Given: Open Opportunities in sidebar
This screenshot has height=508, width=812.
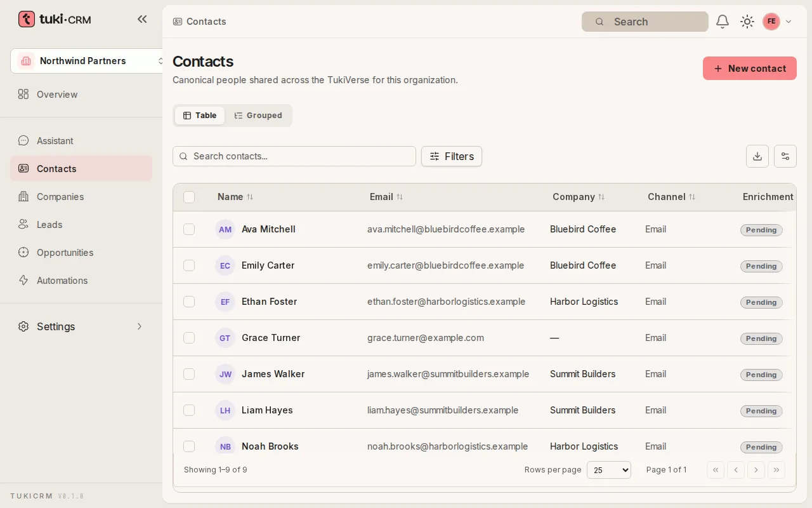Looking at the screenshot, I should 81,253.
